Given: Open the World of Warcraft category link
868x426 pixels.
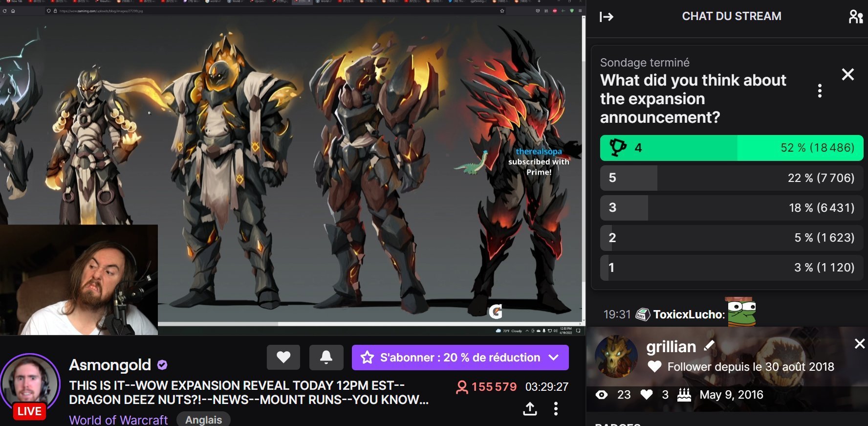Looking at the screenshot, I should pos(118,420).
